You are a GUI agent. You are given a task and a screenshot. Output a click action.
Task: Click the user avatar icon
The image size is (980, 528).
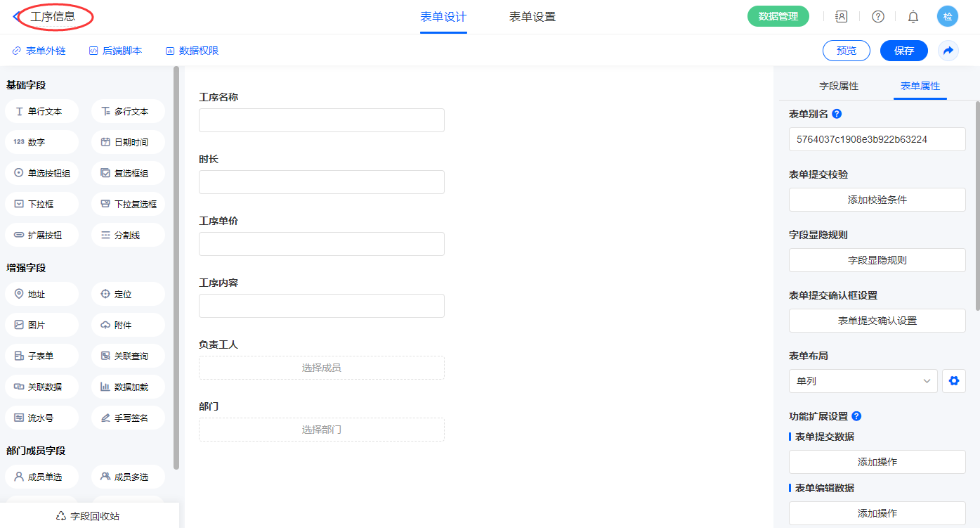tap(947, 17)
